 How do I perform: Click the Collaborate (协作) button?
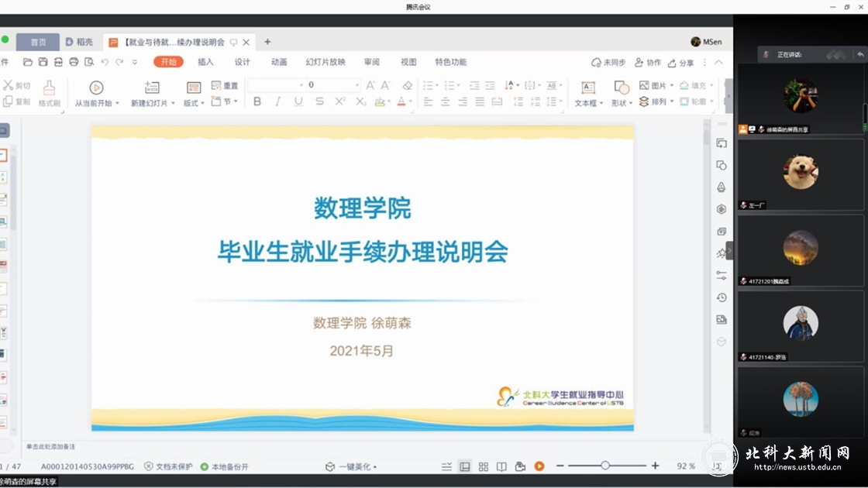648,63
